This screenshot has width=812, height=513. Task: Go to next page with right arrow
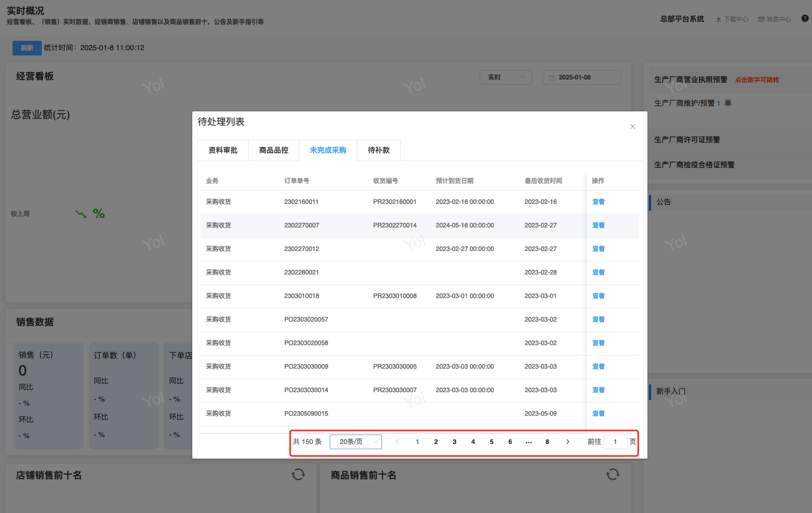[567, 442]
